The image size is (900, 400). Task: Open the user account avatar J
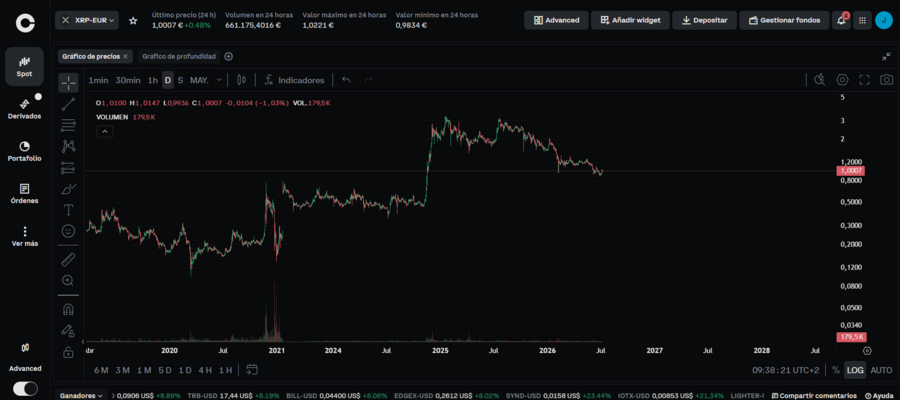pyautogui.click(x=884, y=20)
